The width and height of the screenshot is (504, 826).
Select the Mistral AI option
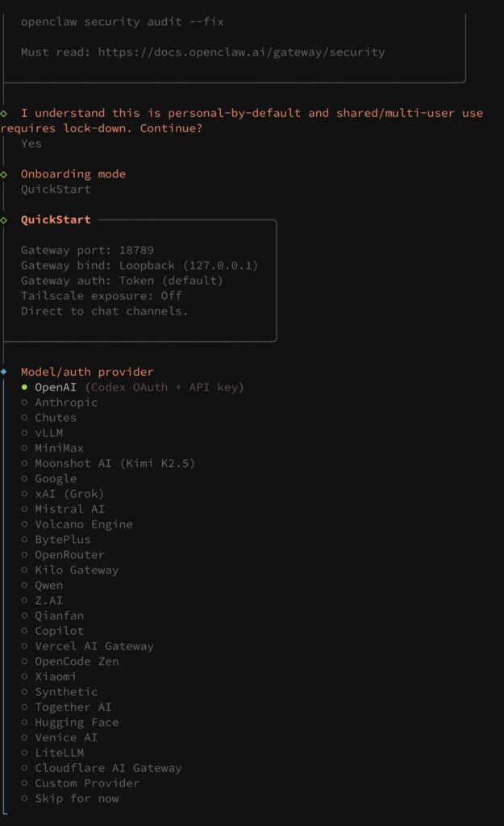click(x=69, y=509)
